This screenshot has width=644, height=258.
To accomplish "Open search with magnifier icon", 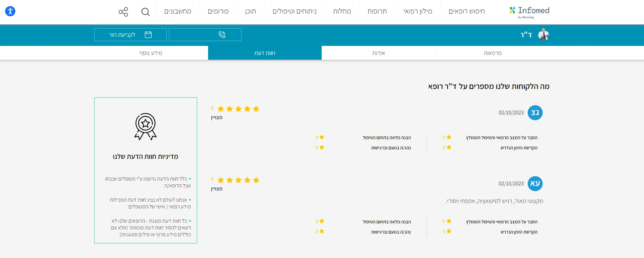I will coord(145,12).
